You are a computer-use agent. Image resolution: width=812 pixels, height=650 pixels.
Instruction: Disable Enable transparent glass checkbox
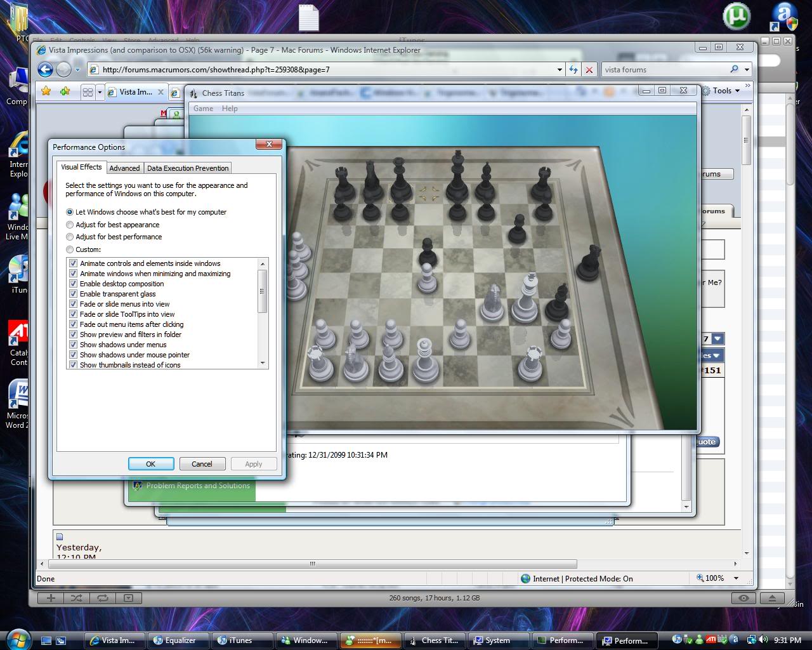74,294
